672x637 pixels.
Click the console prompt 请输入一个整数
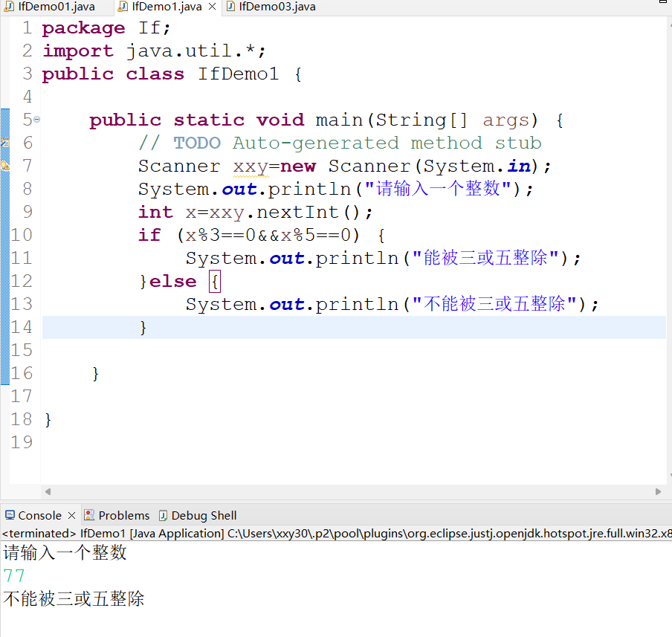65,552
